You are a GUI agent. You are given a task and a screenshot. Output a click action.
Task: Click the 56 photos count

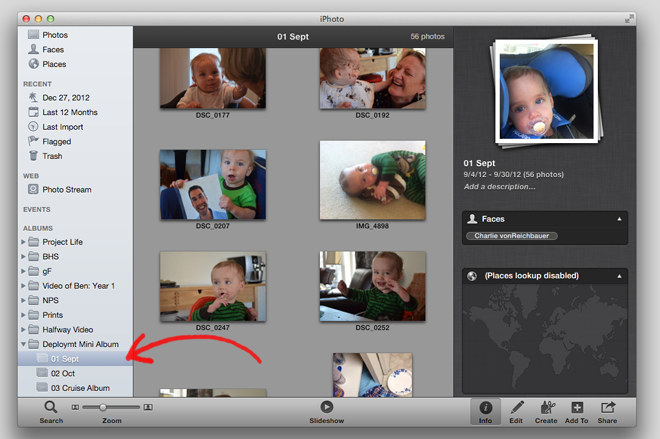tap(427, 37)
